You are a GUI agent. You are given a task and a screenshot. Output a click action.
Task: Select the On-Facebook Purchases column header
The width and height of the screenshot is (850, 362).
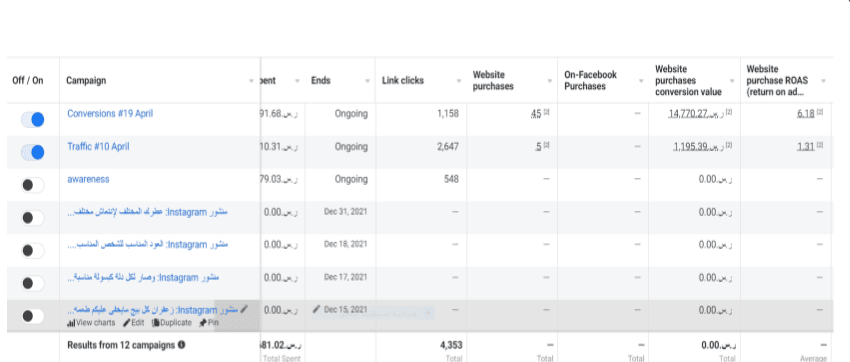click(590, 80)
